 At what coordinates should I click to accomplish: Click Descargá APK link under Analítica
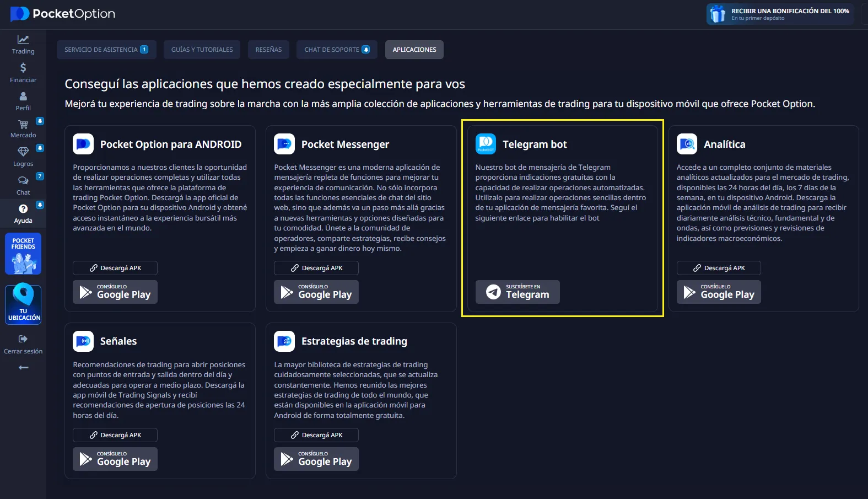tap(719, 268)
